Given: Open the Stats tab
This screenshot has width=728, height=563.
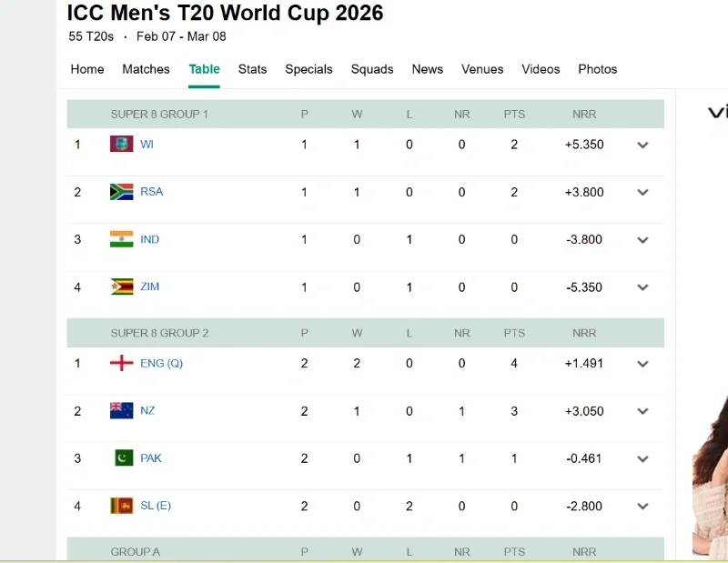Looking at the screenshot, I should 252,69.
